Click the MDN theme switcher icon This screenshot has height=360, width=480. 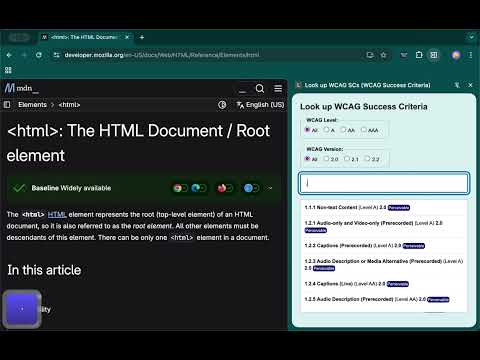[222, 105]
